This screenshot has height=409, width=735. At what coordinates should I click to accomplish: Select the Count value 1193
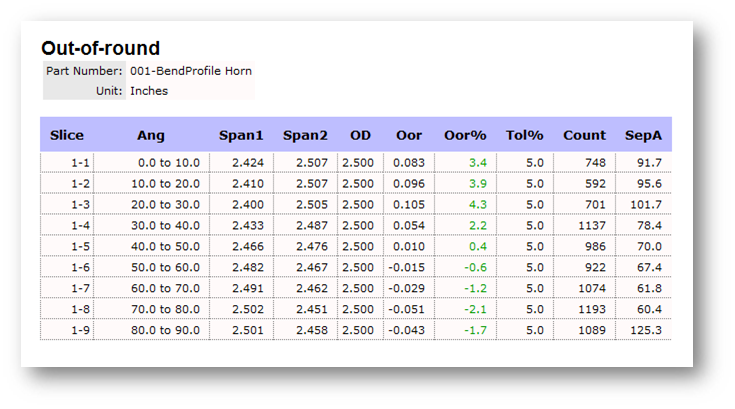pos(590,309)
